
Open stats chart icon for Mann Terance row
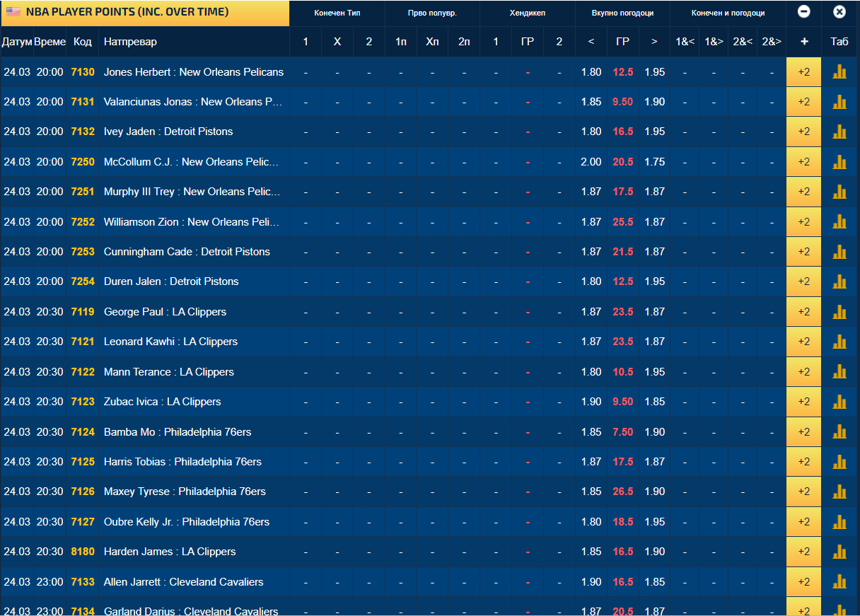(x=839, y=372)
